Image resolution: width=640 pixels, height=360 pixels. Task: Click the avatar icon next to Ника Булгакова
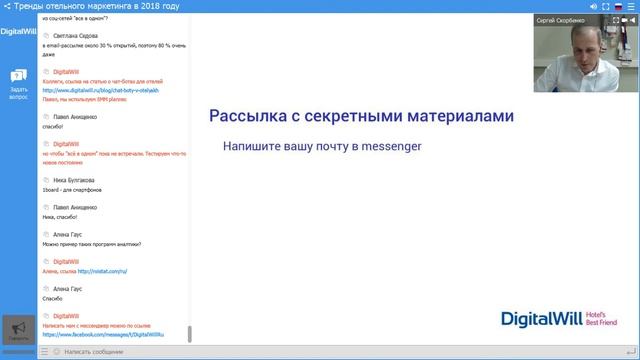point(46,180)
